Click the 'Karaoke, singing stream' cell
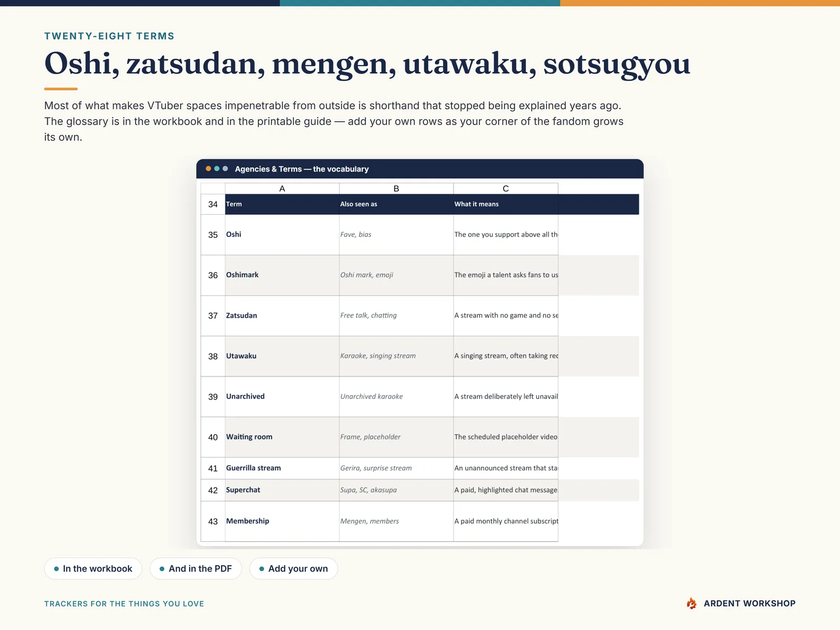 click(x=396, y=356)
